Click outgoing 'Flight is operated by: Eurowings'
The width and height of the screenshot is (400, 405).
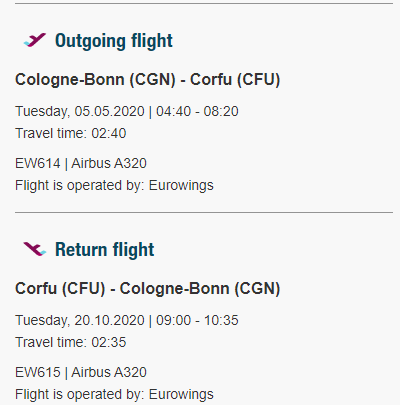[x=114, y=186]
